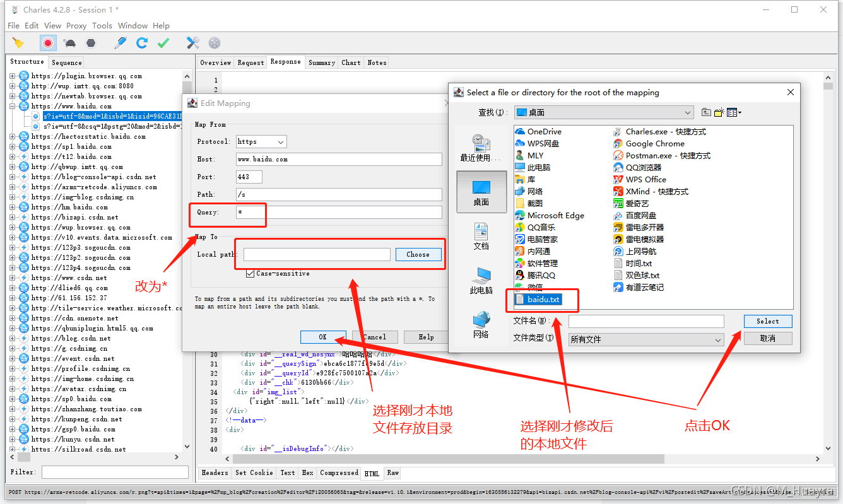Show the Headers response tab

tap(215, 472)
